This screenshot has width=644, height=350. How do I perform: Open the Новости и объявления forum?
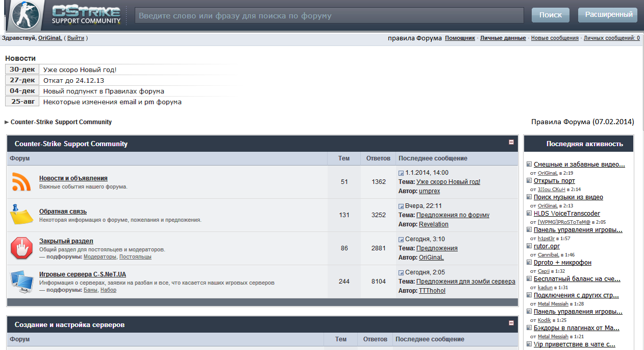(x=73, y=178)
